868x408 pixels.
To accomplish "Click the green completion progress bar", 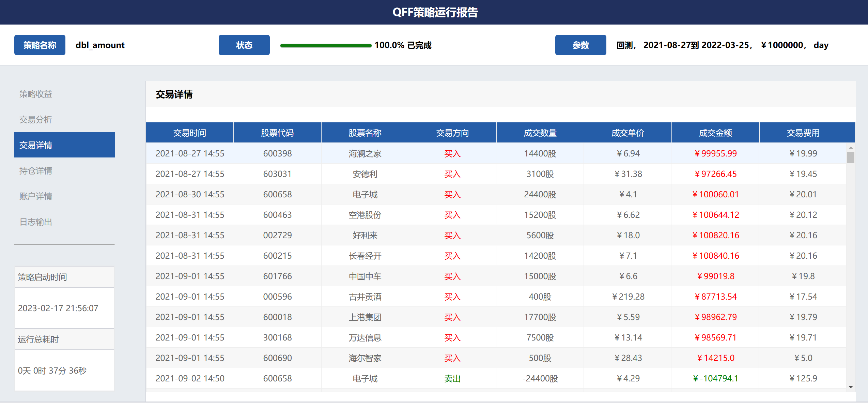I will coord(326,45).
